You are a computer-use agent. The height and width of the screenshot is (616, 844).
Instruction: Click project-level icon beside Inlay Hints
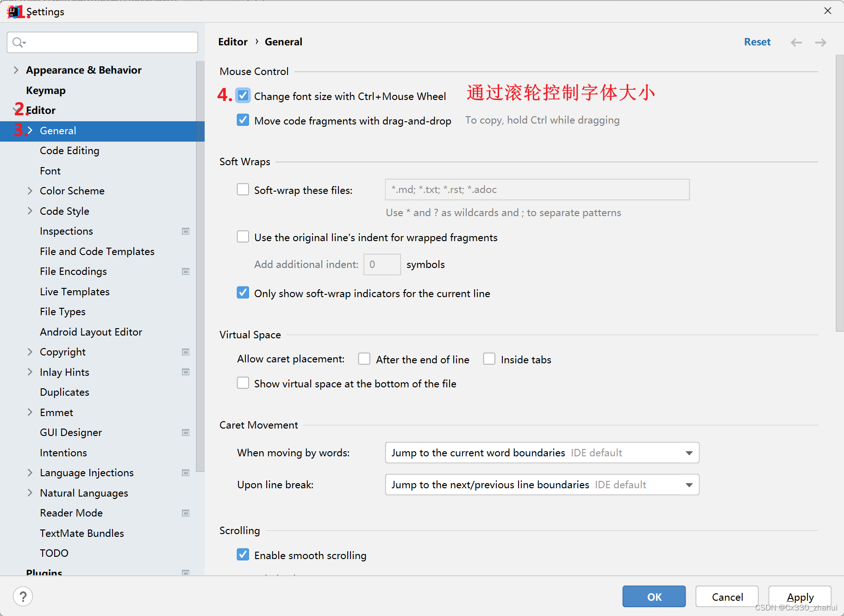coord(186,372)
